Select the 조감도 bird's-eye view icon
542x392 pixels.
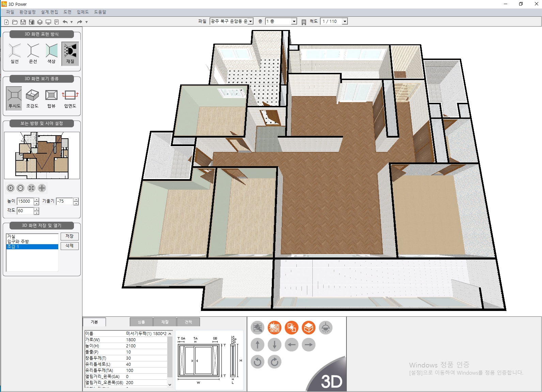point(32,95)
